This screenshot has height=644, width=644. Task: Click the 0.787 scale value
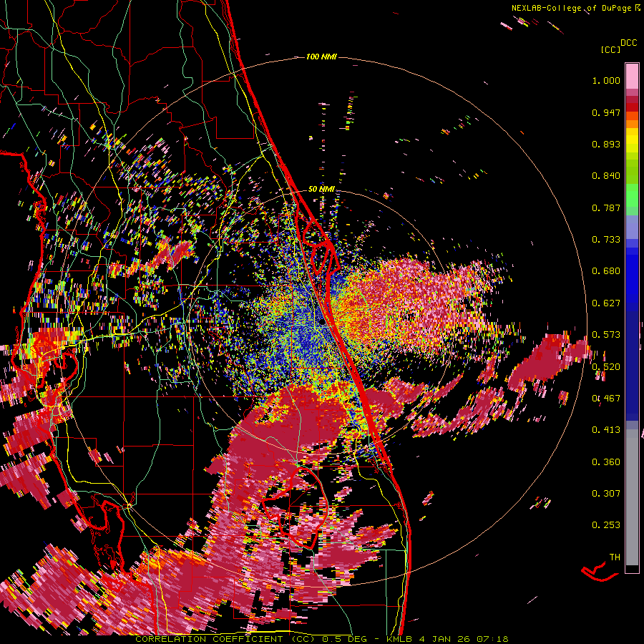pos(606,208)
